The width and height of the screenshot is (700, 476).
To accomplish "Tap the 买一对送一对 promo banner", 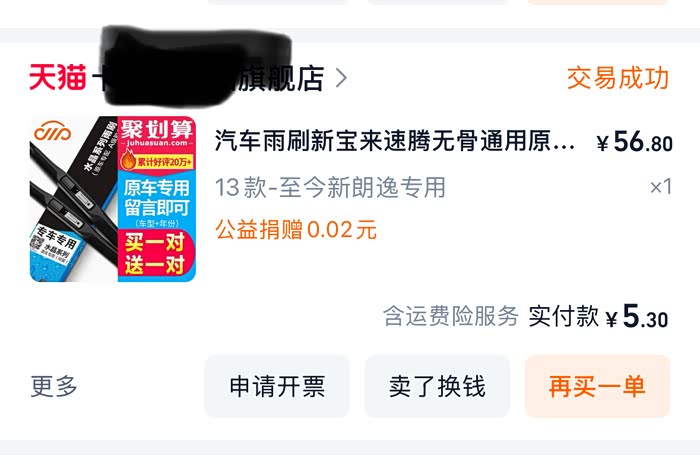I will [x=155, y=254].
